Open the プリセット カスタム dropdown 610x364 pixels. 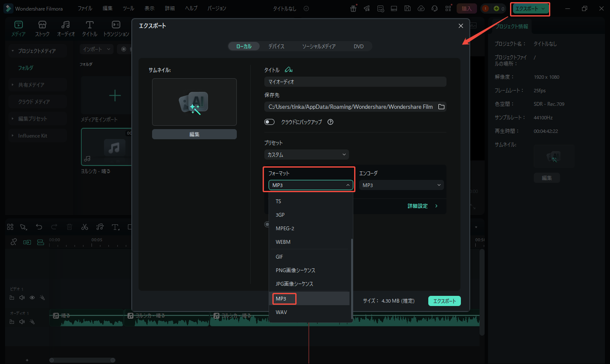click(x=307, y=154)
